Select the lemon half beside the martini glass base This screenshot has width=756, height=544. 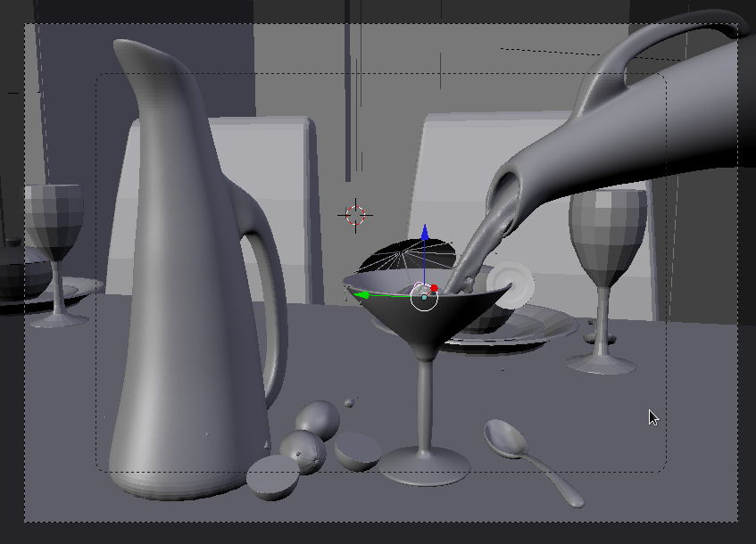(x=358, y=451)
